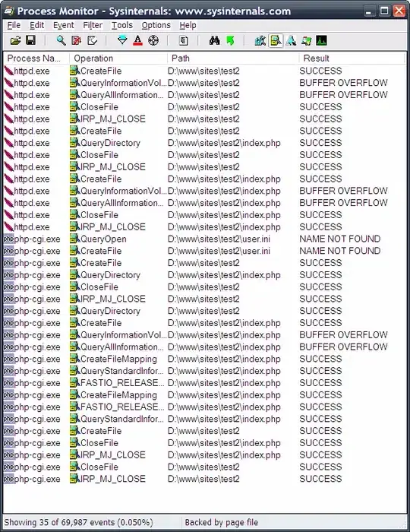Click the file icon beside QueryOpen operation
Screen dimensions: 410x532
[x=74, y=239]
